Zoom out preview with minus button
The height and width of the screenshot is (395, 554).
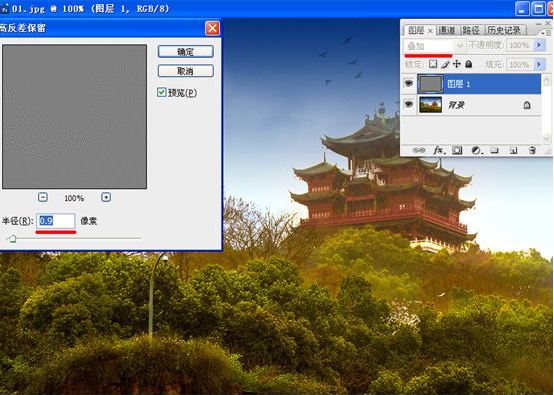pos(43,197)
